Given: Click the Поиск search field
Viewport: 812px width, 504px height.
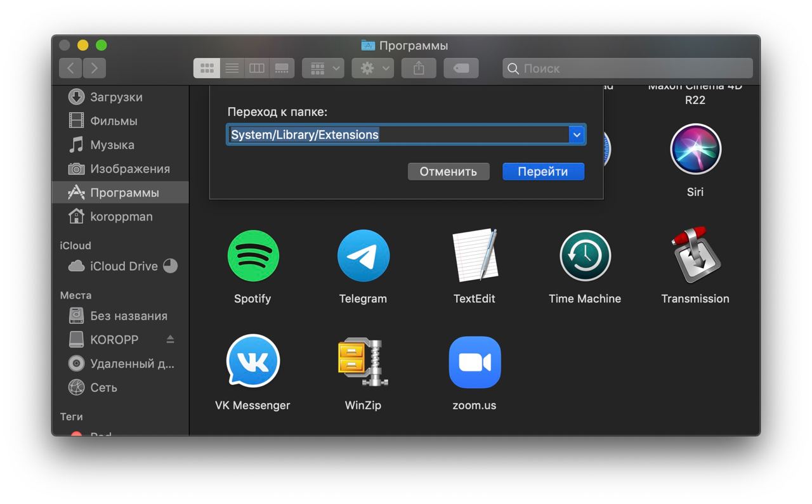Looking at the screenshot, I should click(x=627, y=68).
